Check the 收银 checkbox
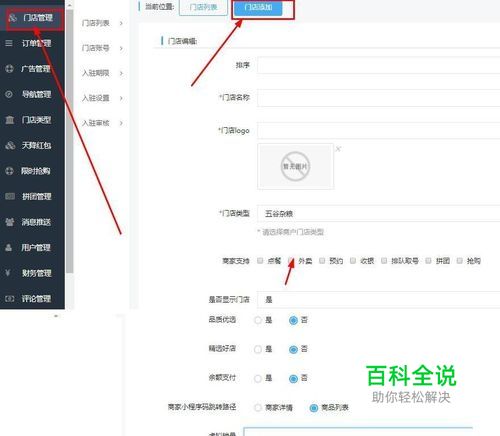 tap(353, 261)
